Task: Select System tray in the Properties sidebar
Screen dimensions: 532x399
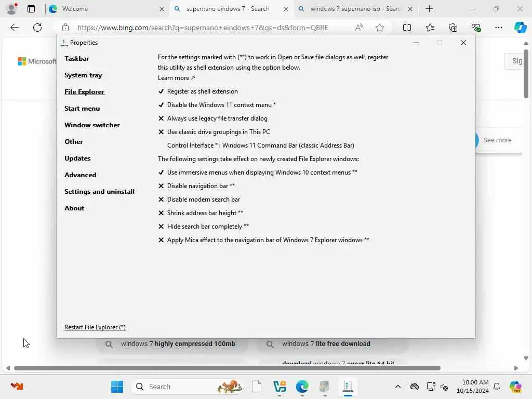Action: pos(83,75)
